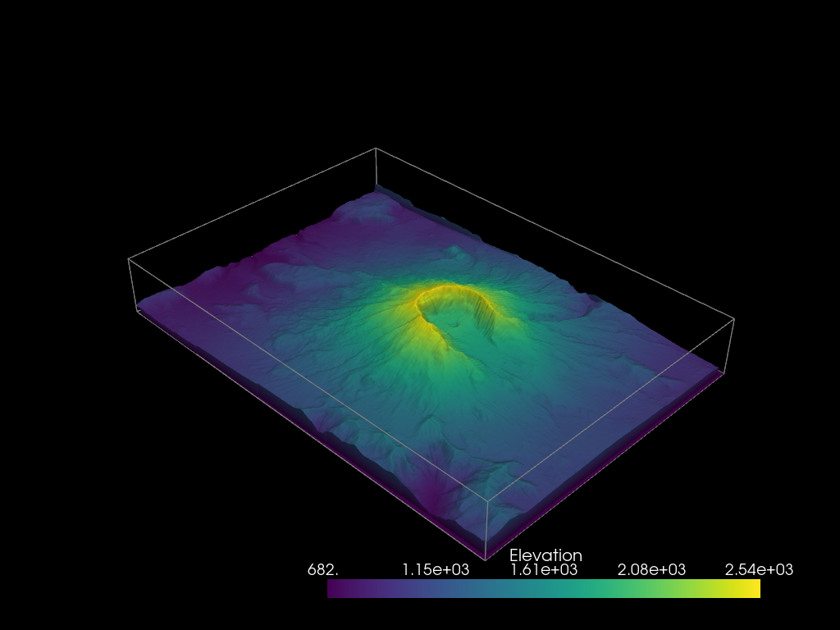
Task: Click the bounding box's bottom front corner
Action: pos(486,559)
